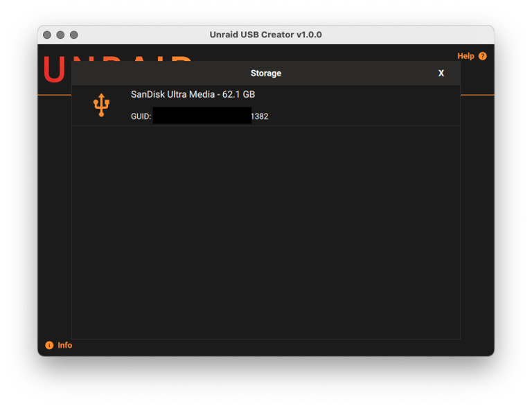This screenshot has width=532, height=406.
Task: Click the Unraid U logo
Action: pyautogui.click(x=54, y=69)
